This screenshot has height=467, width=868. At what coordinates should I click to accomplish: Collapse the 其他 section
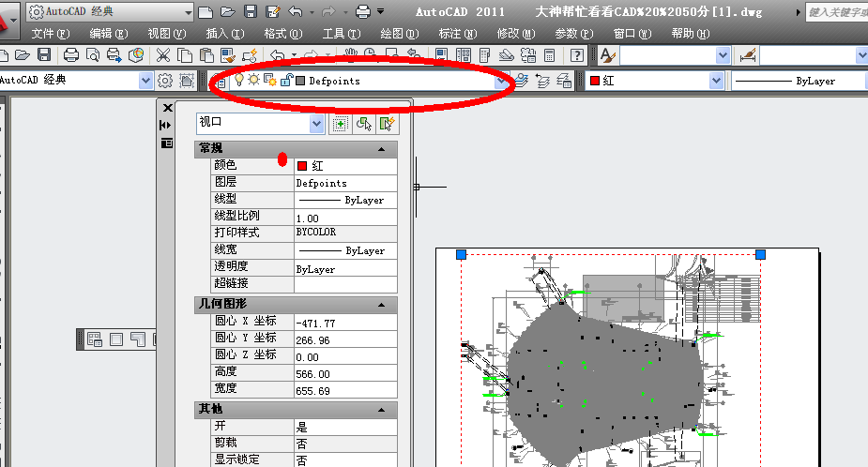381,410
